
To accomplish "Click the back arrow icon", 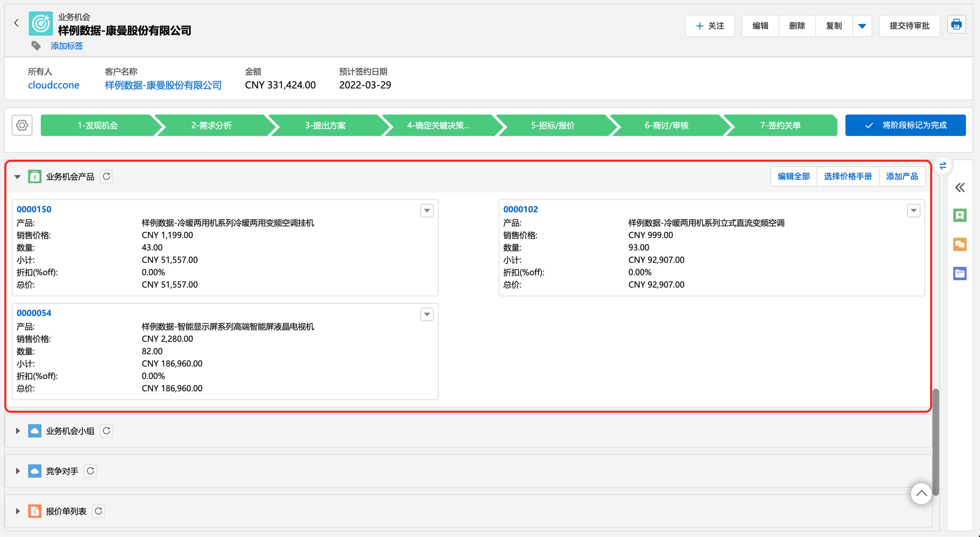I will (x=16, y=23).
